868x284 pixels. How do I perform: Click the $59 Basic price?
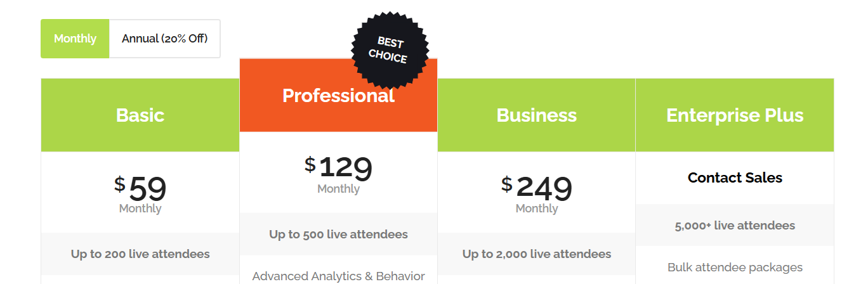point(141,188)
